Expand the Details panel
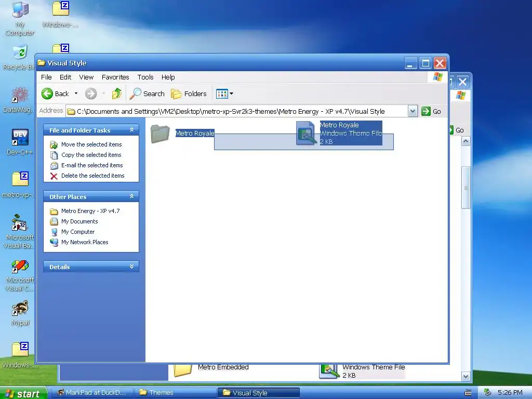The image size is (532, 399). coord(131,267)
